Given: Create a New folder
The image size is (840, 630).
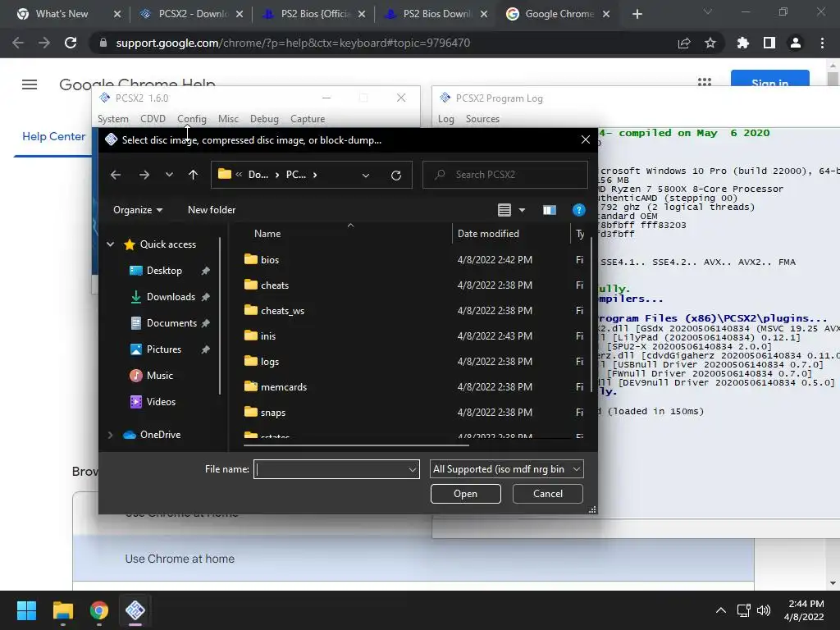Looking at the screenshot, I should [x=212, y=210].
